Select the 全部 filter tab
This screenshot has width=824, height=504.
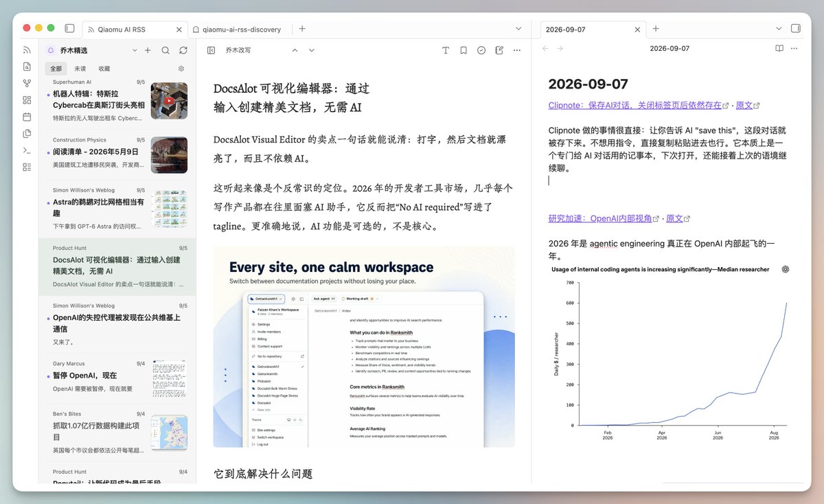coord(56,69)
